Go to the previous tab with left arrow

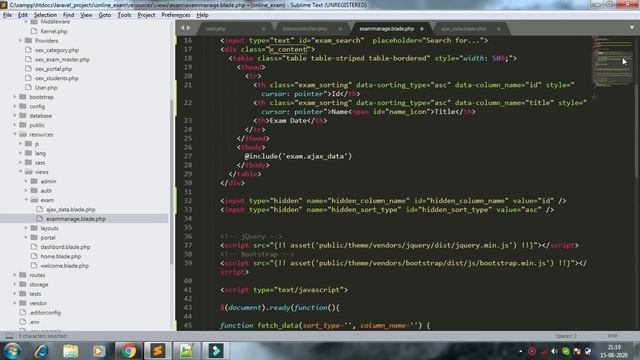(x=182, y=28)
